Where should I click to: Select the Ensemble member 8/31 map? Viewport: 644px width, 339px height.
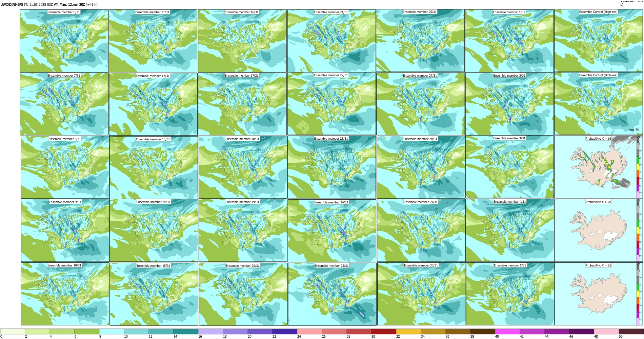coord(65,167)
